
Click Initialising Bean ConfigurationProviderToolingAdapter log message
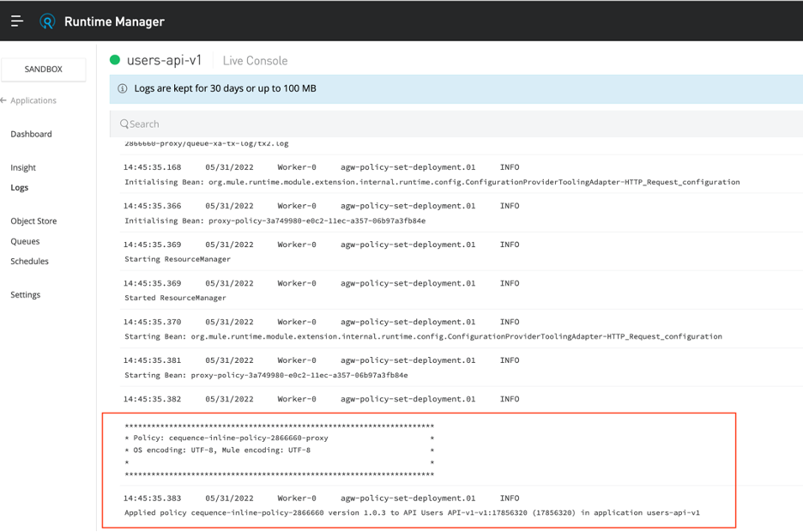pyautogui.click(x=432, y=182)
